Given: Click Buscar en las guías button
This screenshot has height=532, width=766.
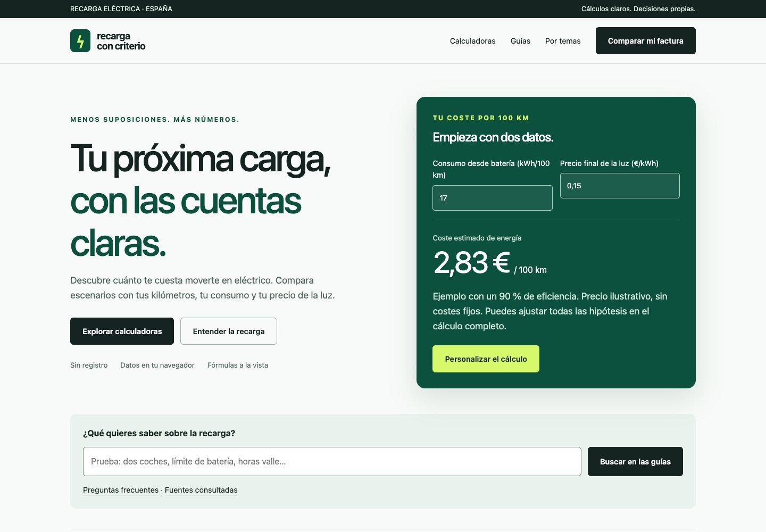Looking at the screenshot, I should click(x=635, y=461).
